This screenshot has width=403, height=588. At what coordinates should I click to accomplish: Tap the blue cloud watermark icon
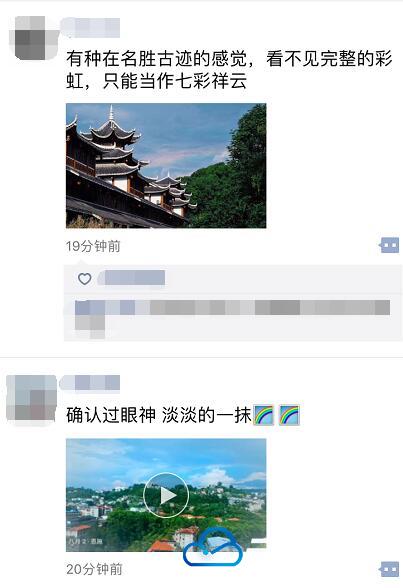(x=213, y=547)
